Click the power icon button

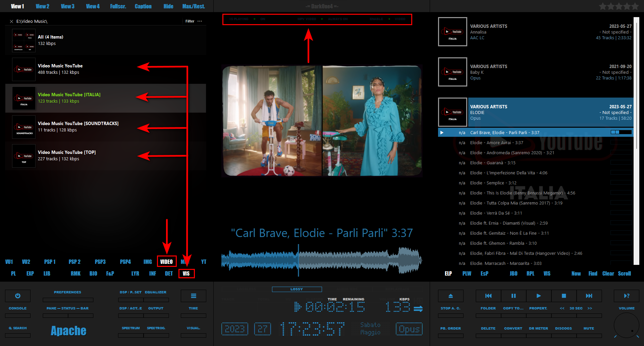(18, 296)
